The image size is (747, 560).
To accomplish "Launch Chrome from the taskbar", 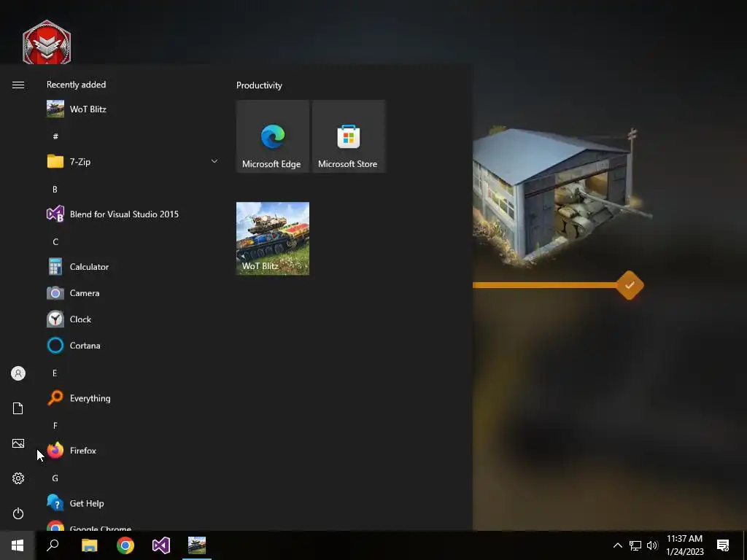I will [x=125, y=545].
